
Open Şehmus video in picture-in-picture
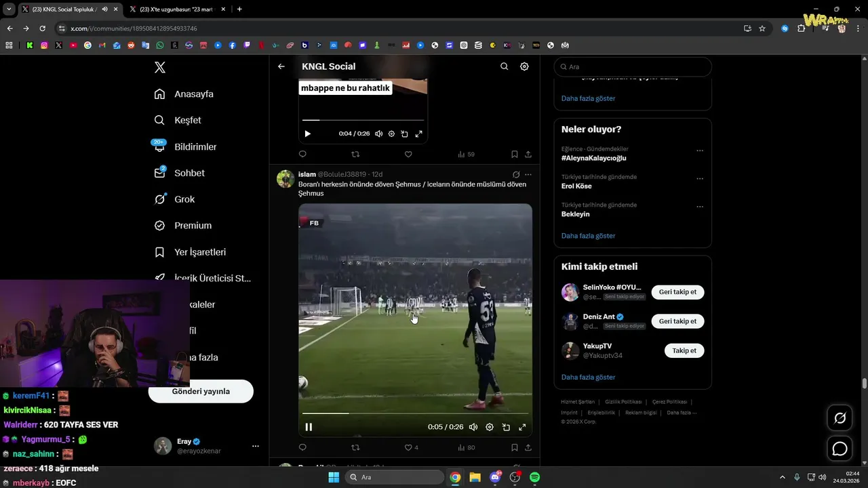506,427
